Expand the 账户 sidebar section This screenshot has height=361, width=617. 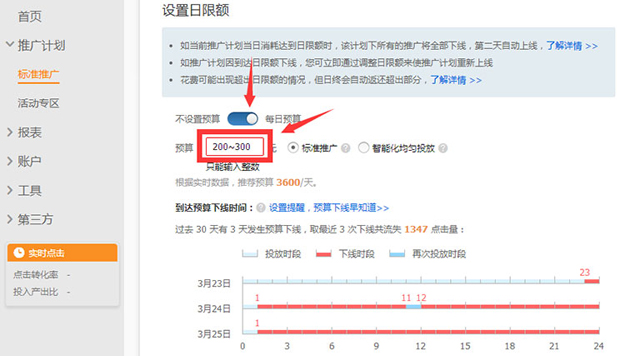point(10,161)
